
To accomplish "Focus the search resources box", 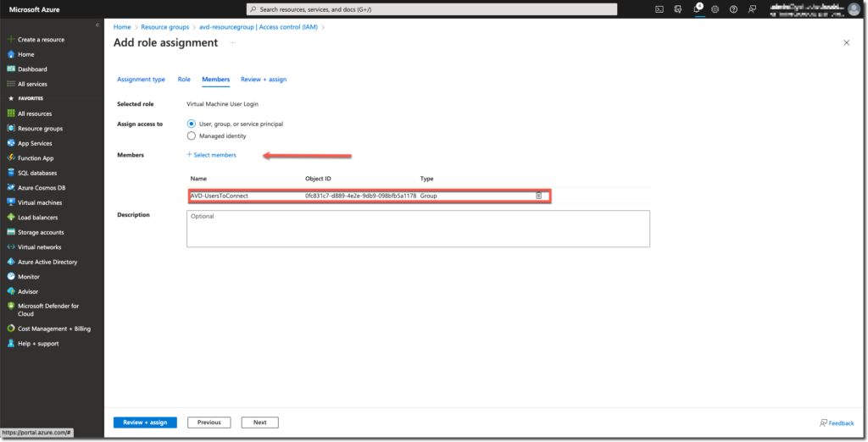I will pyautogui.click(x=431, y=9).
